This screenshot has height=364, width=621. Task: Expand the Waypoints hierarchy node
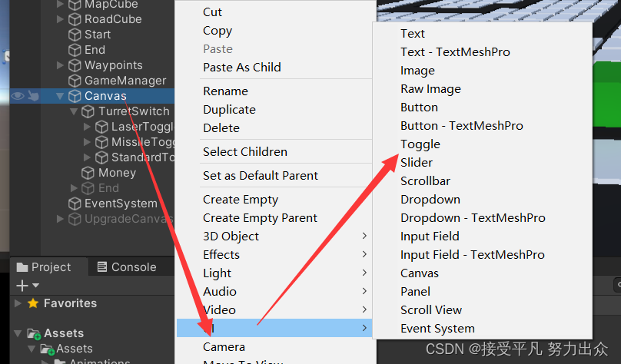(61, 65)
